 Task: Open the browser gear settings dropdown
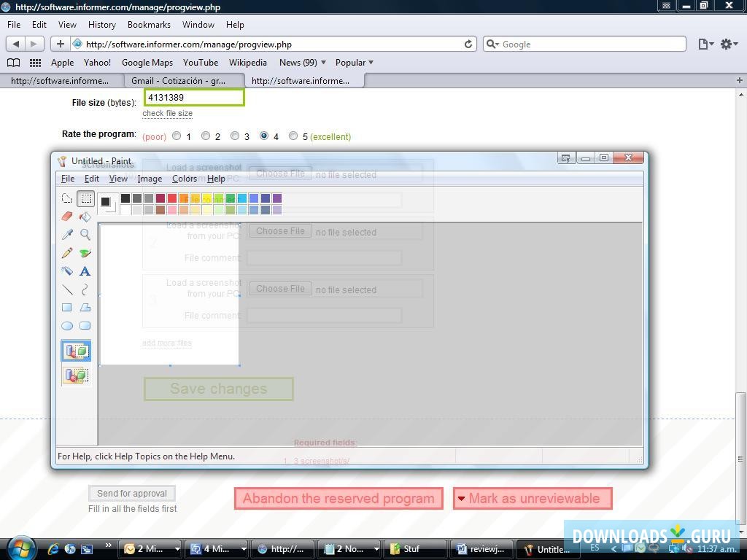[x=729, y=44]
